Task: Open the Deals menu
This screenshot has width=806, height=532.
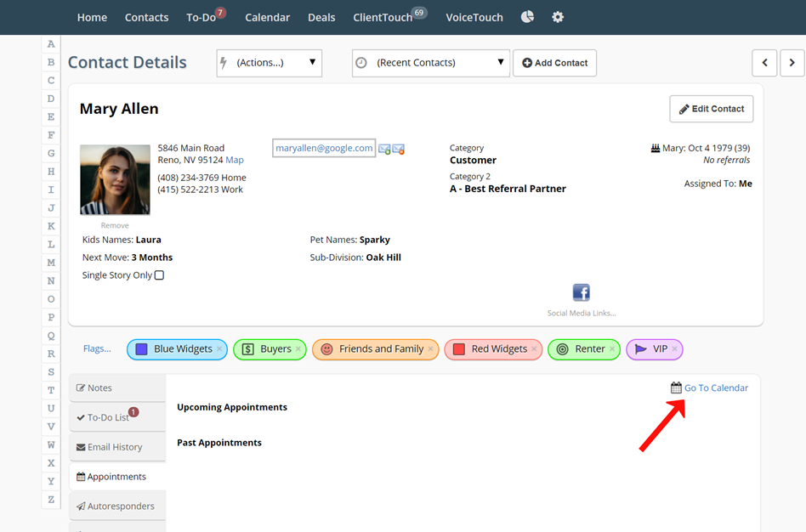Action: click(321, 18)
